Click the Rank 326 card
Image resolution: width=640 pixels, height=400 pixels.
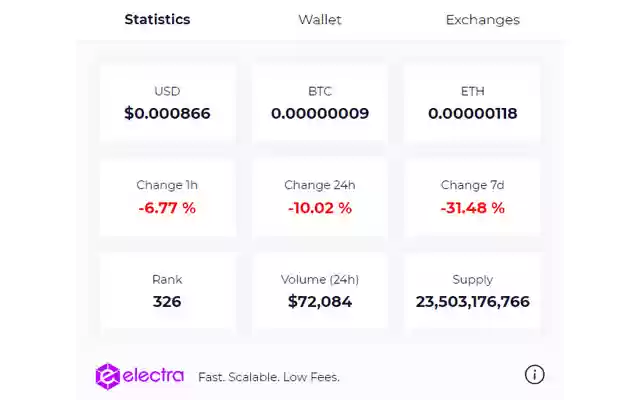pyautogui.click(x=168, y=291)
